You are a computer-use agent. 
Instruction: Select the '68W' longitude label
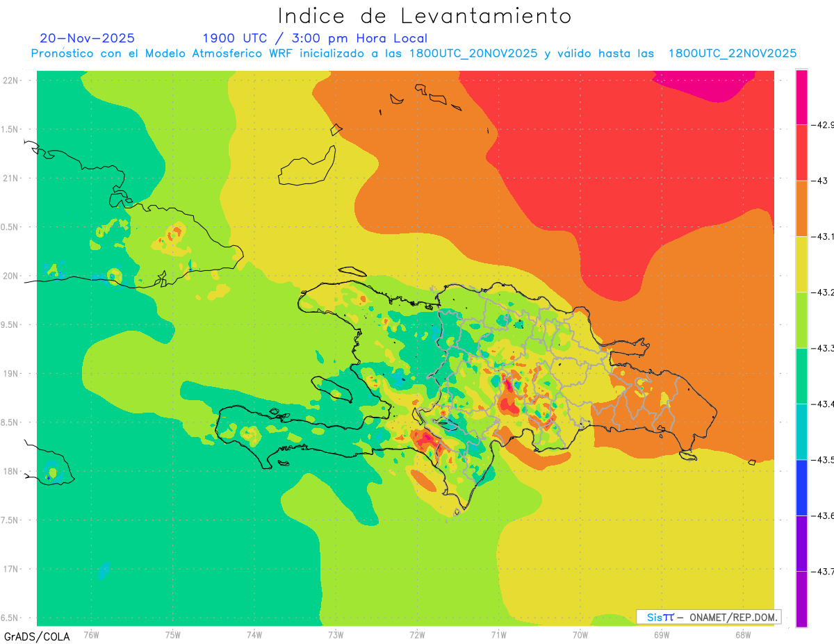pyautogui.click(x=743, y=635)
